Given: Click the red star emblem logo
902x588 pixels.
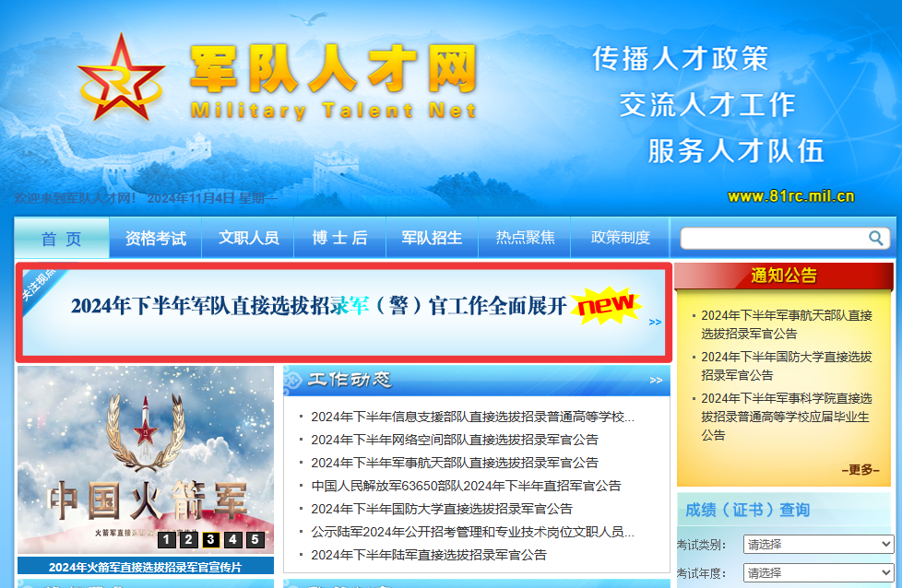Looking at the screenshot, I should pyautogui.click(x=121, y=81).
